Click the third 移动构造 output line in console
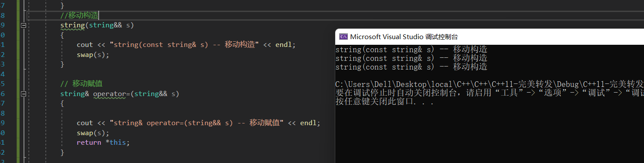Viewport: 644px width, 163px height. [x=411, y=67]
